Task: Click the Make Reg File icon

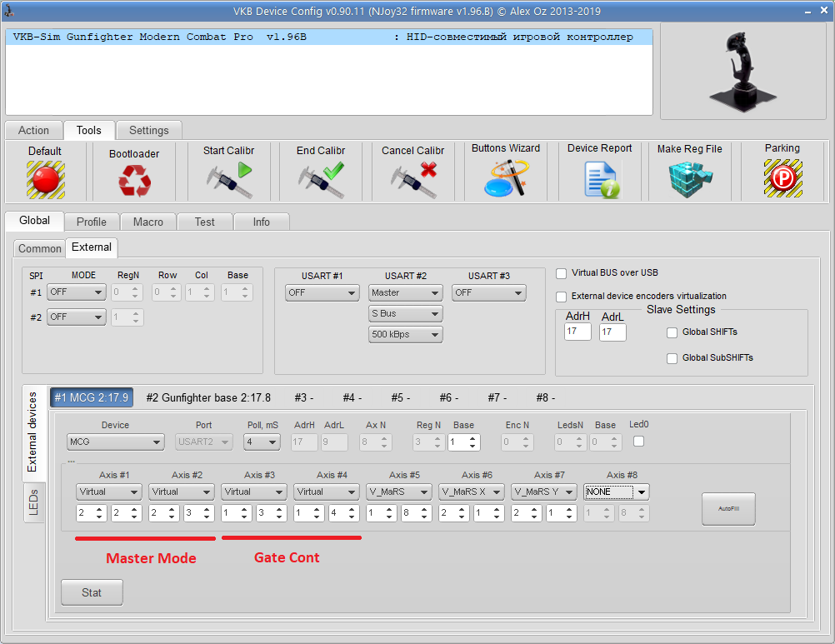Action: 690,178
